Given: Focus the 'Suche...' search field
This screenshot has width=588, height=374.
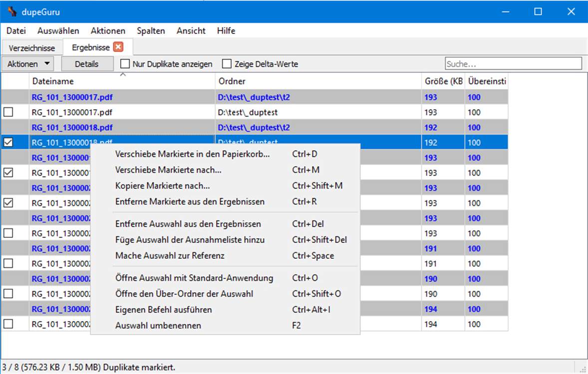Looking at the screenshot, I should click(513, 64).
